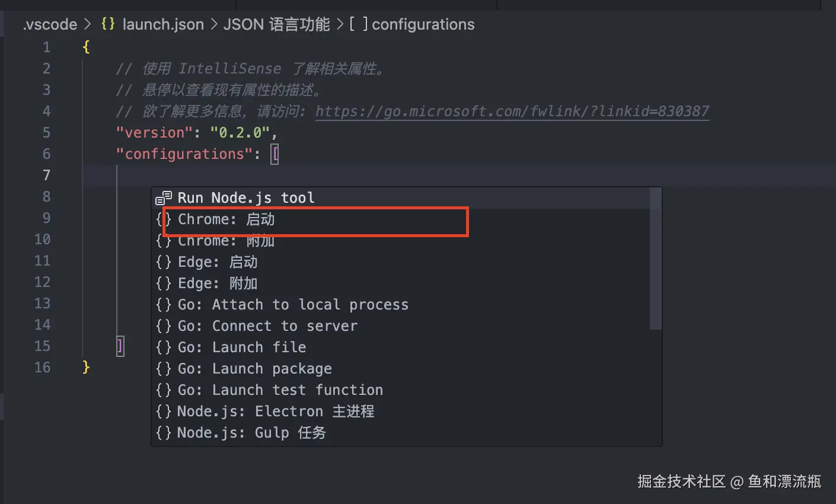Click the snippet icon before 'Run Node.js tool'
The height and width of the screenshot is (504, 836).
point(162,197)
